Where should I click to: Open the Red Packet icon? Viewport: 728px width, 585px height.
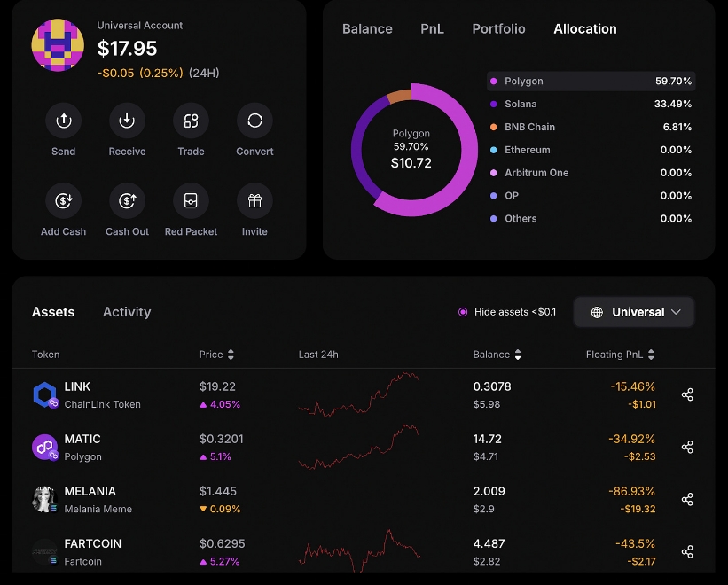(191, 201)
